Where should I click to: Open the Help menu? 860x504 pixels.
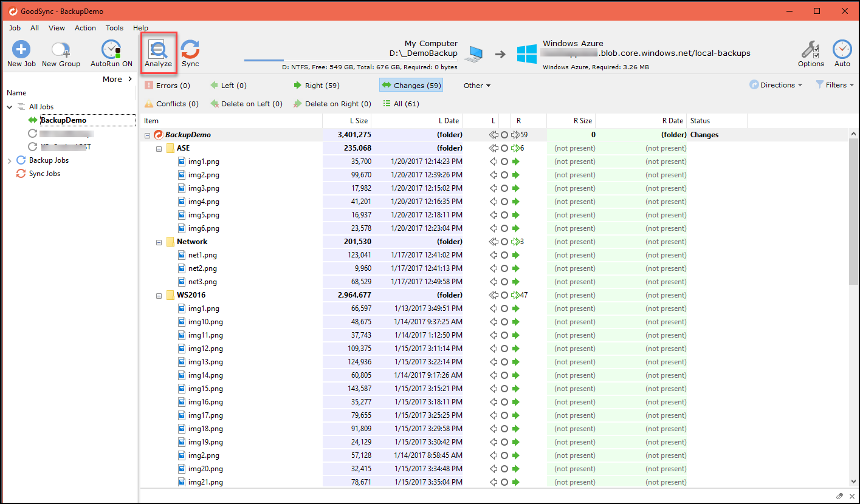click(140, 28)
